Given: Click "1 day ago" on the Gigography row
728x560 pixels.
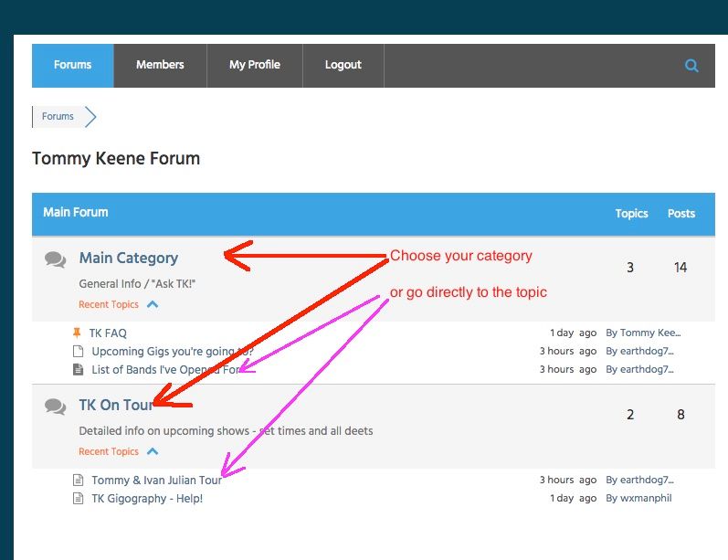Looking at the screenshot, I should (x=573, y=498).
